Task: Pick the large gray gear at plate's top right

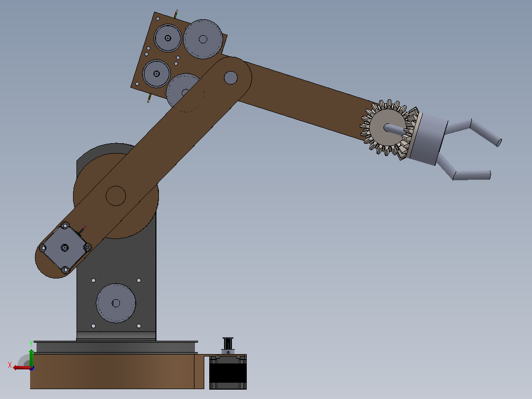Action: (203, 39)
